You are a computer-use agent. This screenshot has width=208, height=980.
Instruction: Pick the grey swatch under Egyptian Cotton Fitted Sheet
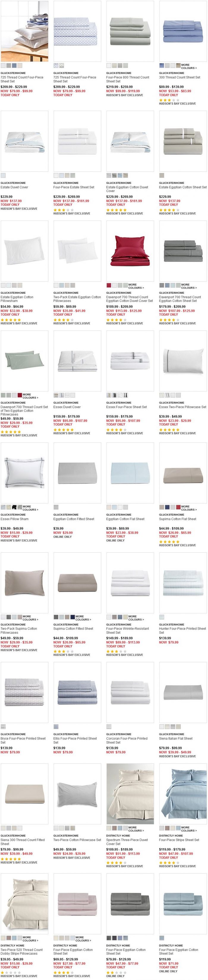[x=56, y=507]
